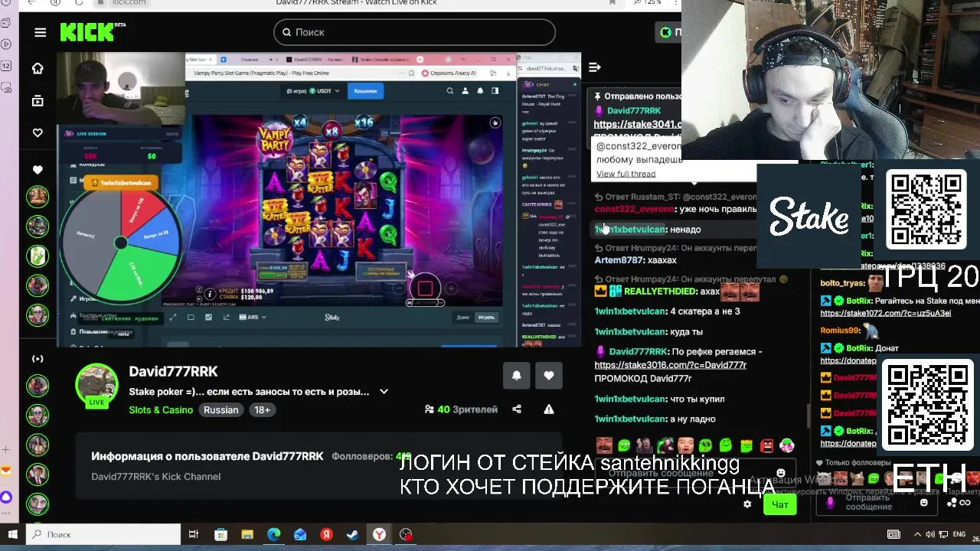Image resolution: width=980 pixels, height=551 pixels.
Task: Open third followed channel avatar in sidebar
Action: pos(38,256)
